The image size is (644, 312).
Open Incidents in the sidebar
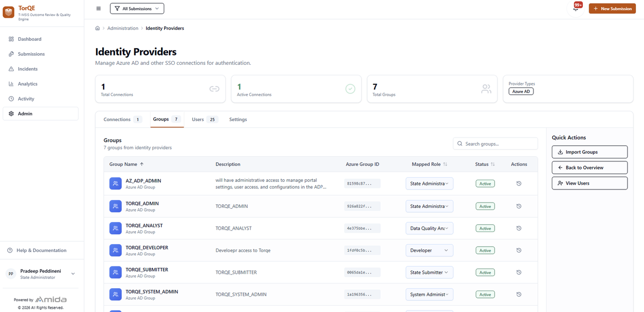click(40, 69)
